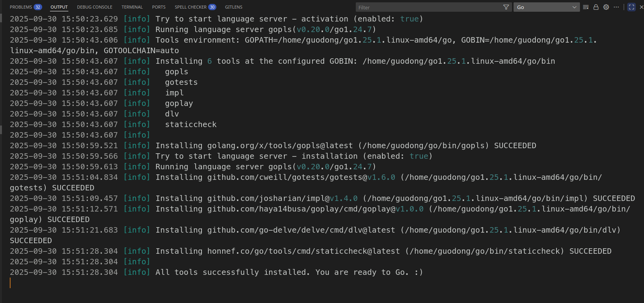This screenshot has width=644, height=303.
Task: Toggle the output auto-scroll lock
Action: point(596,7)
